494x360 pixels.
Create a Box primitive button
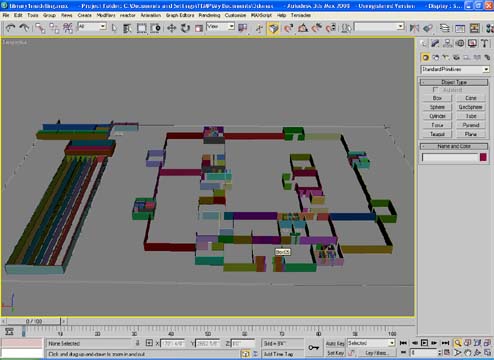coord(437,98)
